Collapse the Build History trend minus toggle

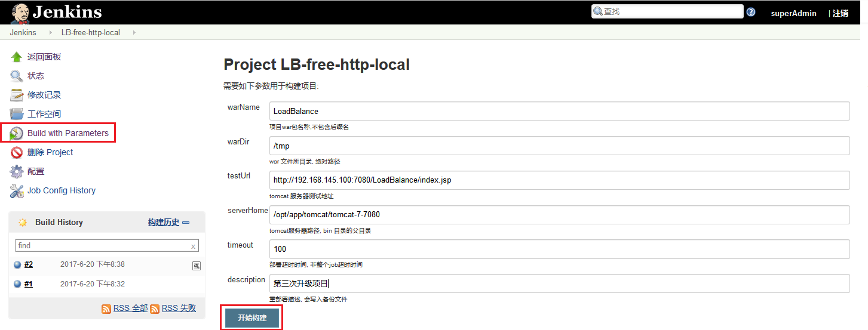[x=186, y=223]
